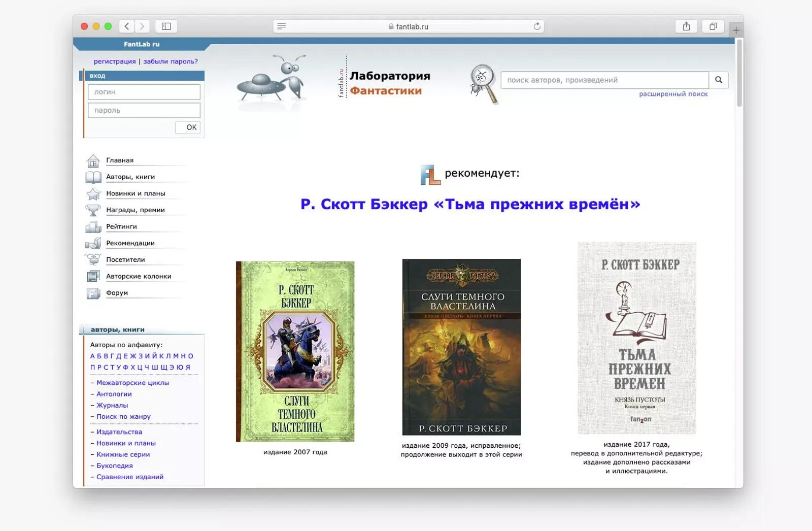
Task: Open Рекомендации menu item
Action: (x=130, y=243)
